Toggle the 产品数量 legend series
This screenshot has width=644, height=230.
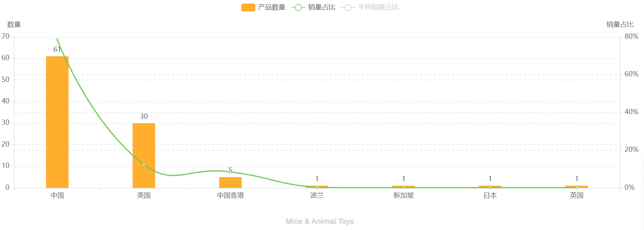tap(272, 7)
